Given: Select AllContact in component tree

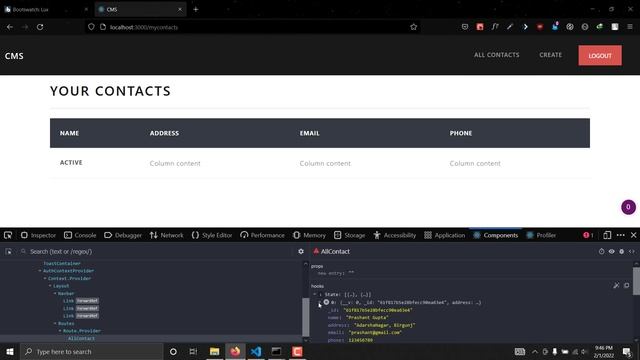Looking at the screenshot, I should [x=81, y=338].
